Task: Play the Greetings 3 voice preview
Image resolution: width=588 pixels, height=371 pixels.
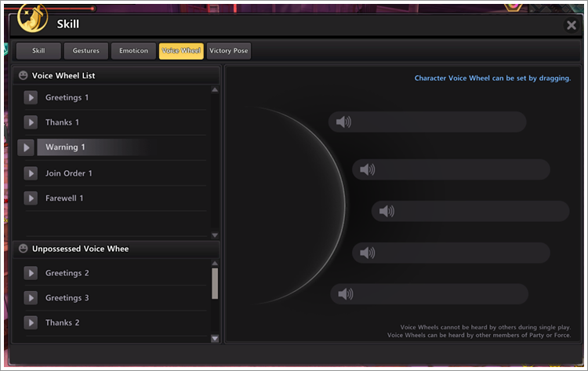Action: pyautogui.click(x=31, y=298)
